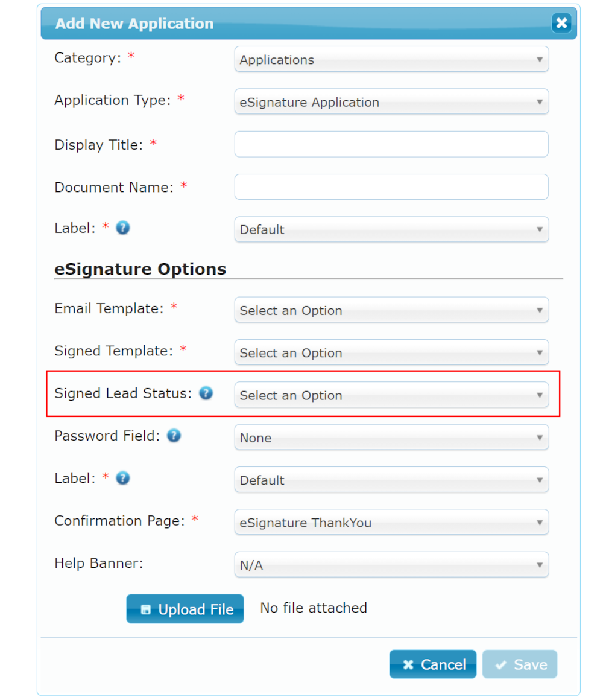The image size is (603, 700).
Task: Open the Application Type dropdown
Action: (x=391, y=102)
